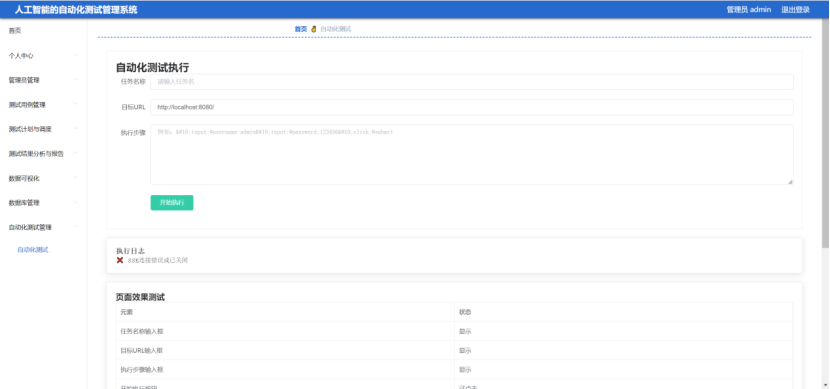Open the 数据可视化 sidebar menu
This screenshot has height=389, width=830.
coord(43,178)
